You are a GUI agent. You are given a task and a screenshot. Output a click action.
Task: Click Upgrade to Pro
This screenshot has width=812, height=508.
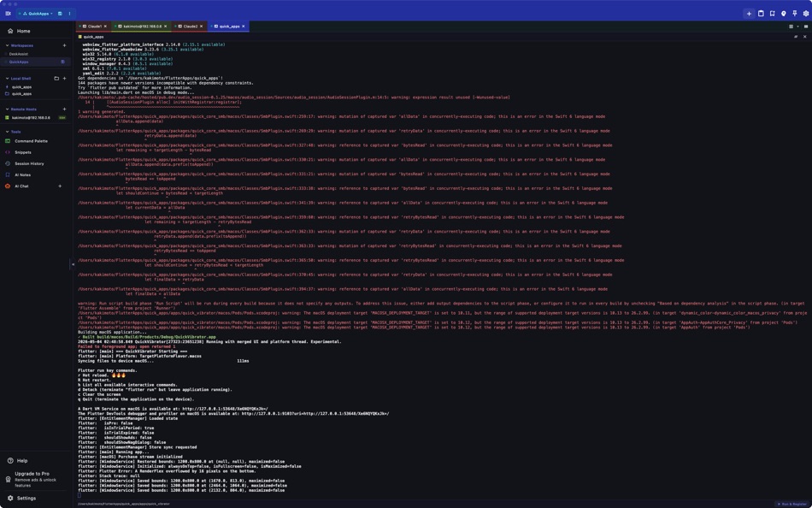coord(35,480)
